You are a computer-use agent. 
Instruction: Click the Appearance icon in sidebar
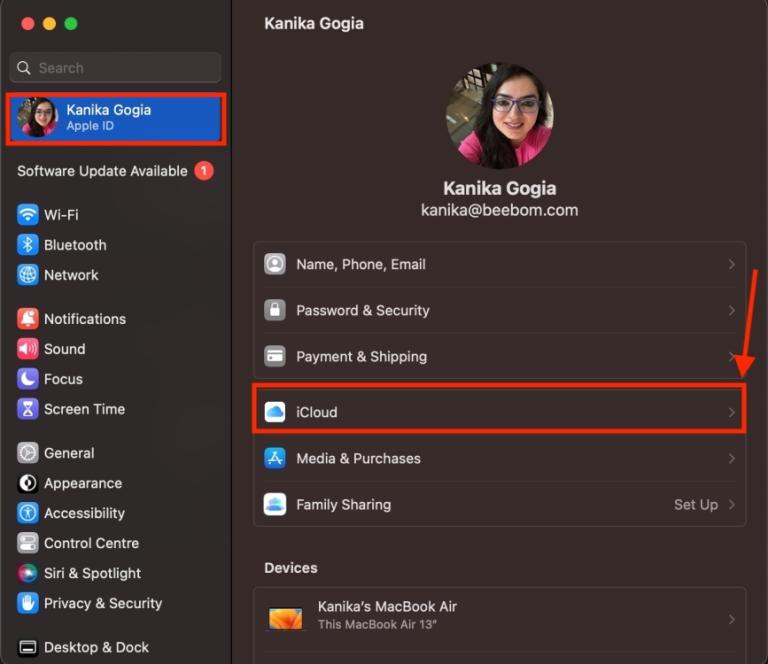coord(27,483)
